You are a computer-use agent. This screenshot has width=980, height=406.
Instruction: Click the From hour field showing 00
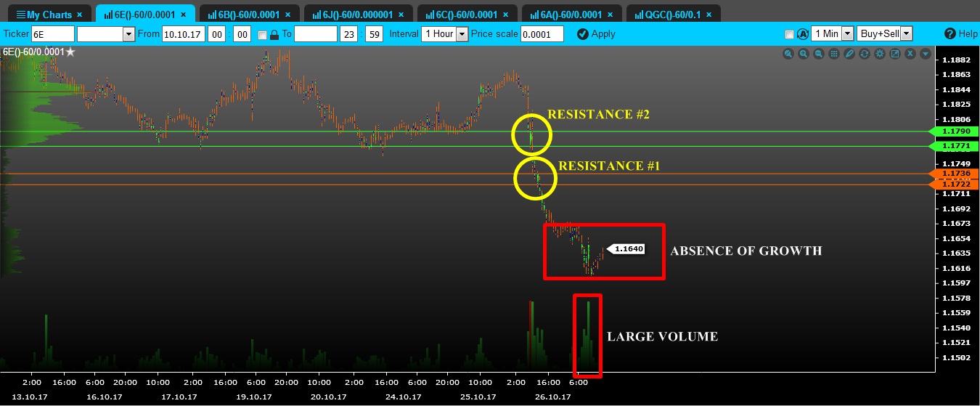[217, 34]
